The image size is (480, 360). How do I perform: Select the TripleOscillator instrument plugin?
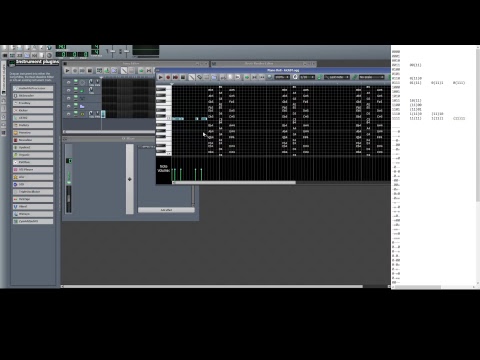click(33, 192)
